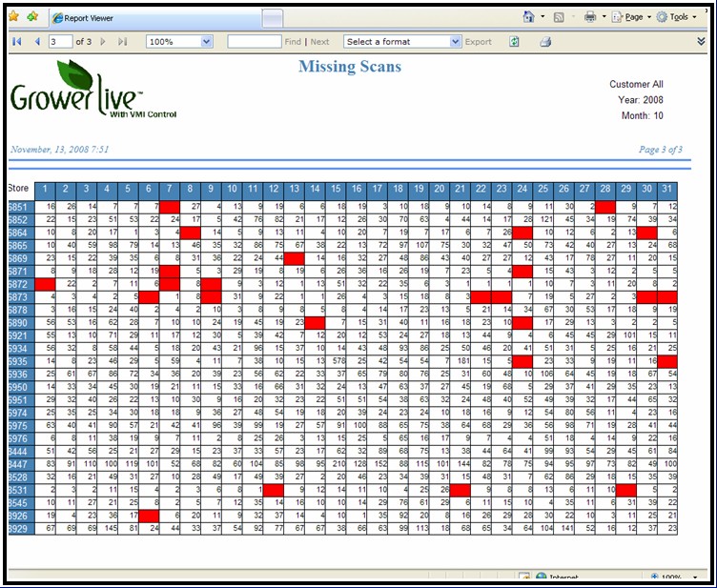717x588 pixels.
Task: Click the browser Print icon
Action: [x=590, y=17]
